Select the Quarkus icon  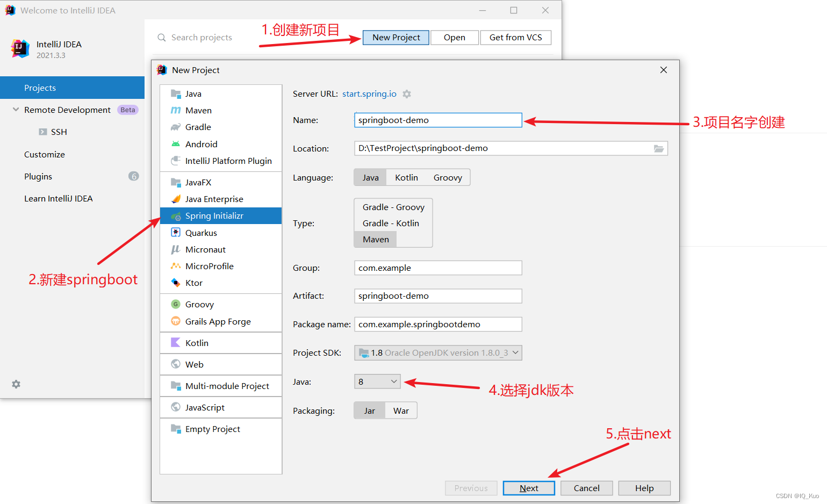(176, 233)
